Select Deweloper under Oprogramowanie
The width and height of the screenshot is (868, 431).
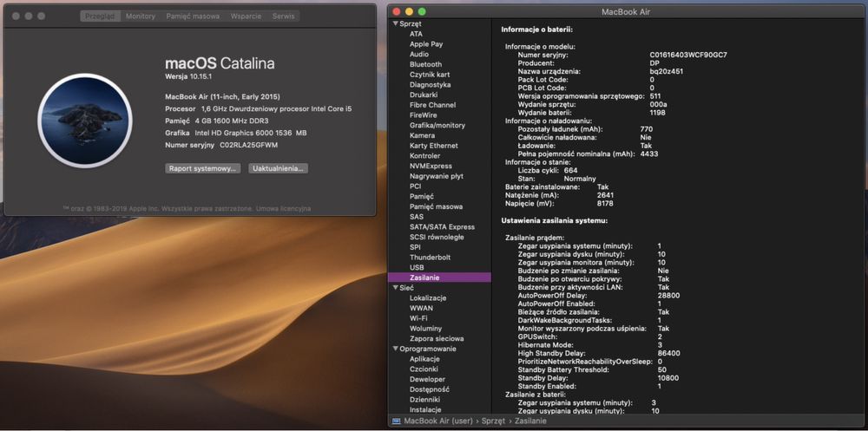[427, 379]
